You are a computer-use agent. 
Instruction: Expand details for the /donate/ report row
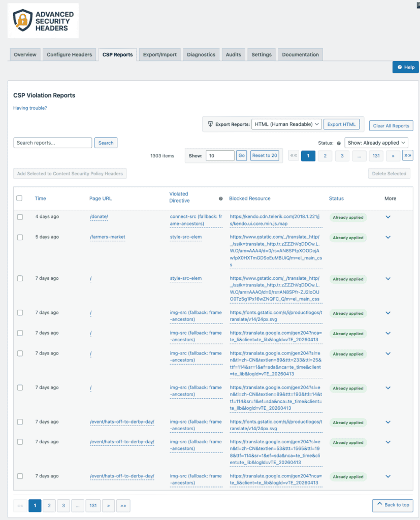click(387, 216)
